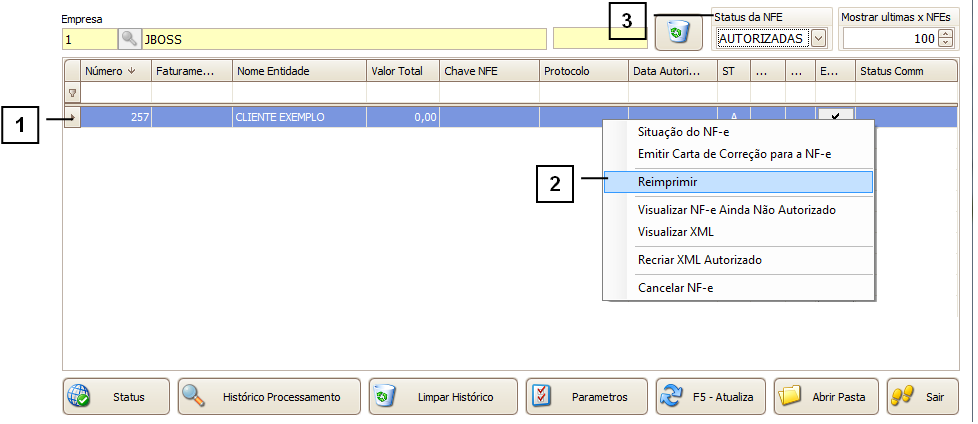Select Reimprimir from the context menu

tap(668, 182)
